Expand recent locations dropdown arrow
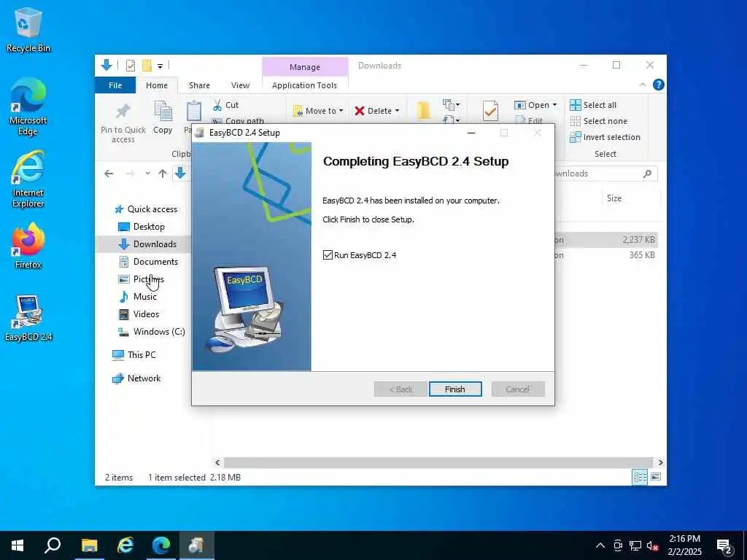 click(x=147, y=174)
